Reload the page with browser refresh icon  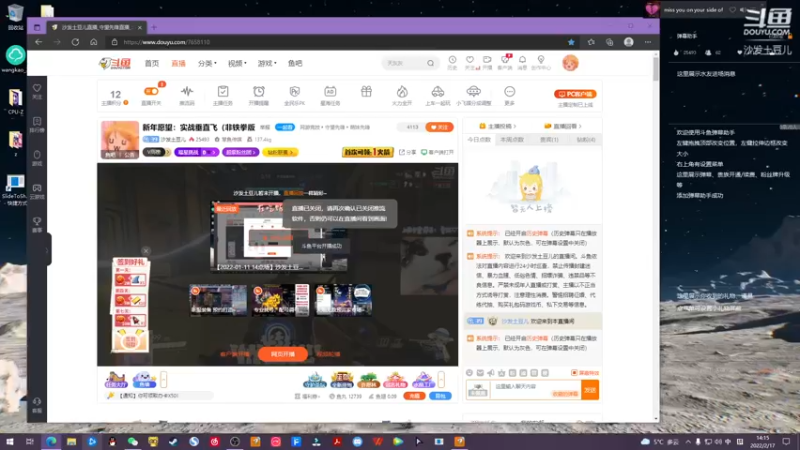(75, 42)
